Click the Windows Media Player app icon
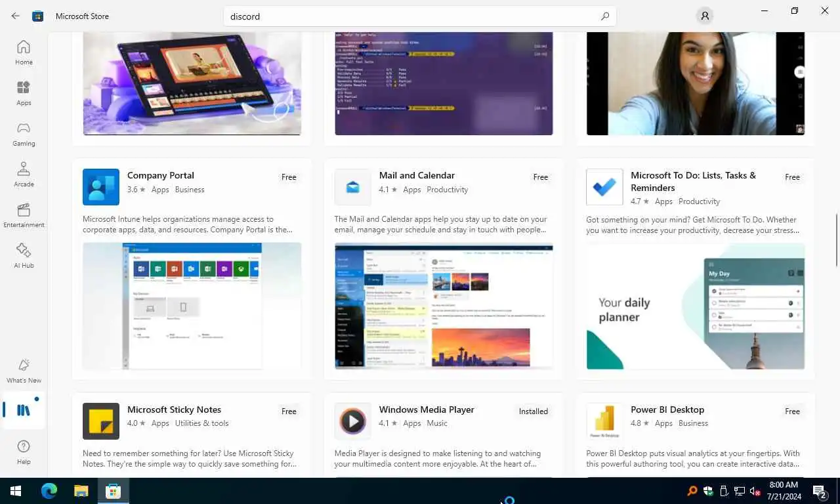The width and height of the screenshot is (840, 504). pos(352,421)
